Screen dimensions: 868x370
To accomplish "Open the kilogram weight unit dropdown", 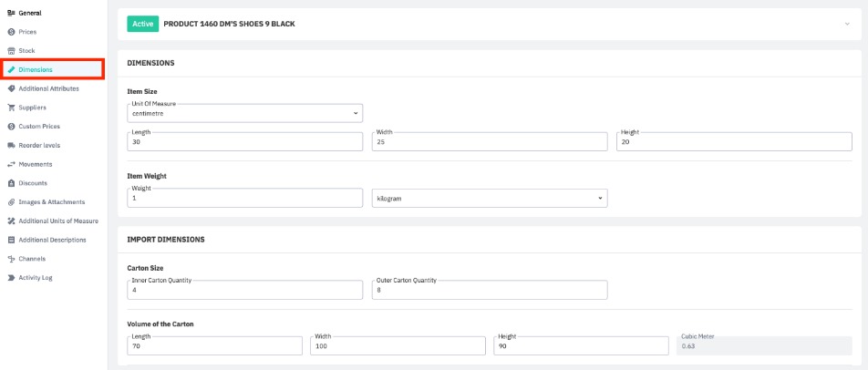I will 490,199.
